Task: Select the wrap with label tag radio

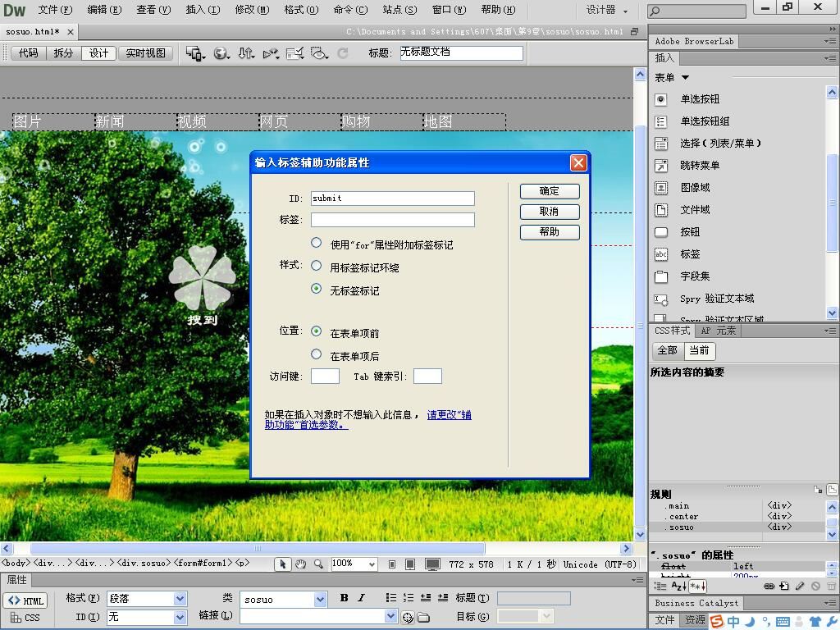Action: [316, 266]
